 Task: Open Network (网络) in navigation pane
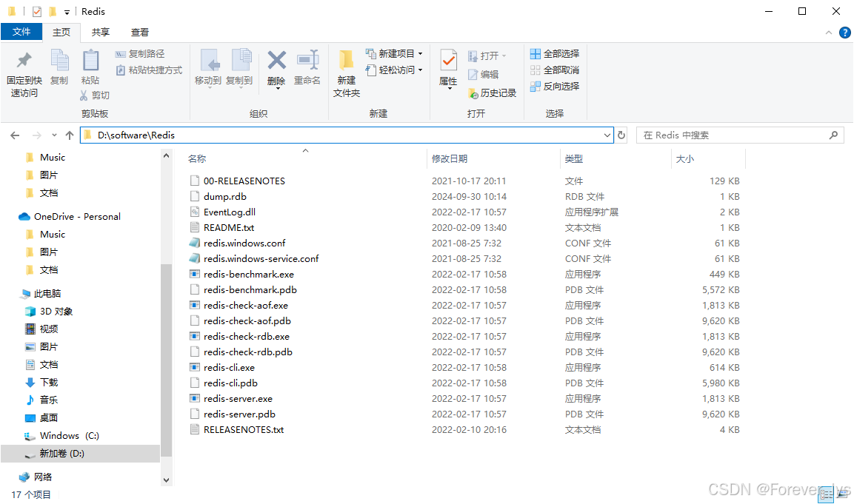click(42, 477)
